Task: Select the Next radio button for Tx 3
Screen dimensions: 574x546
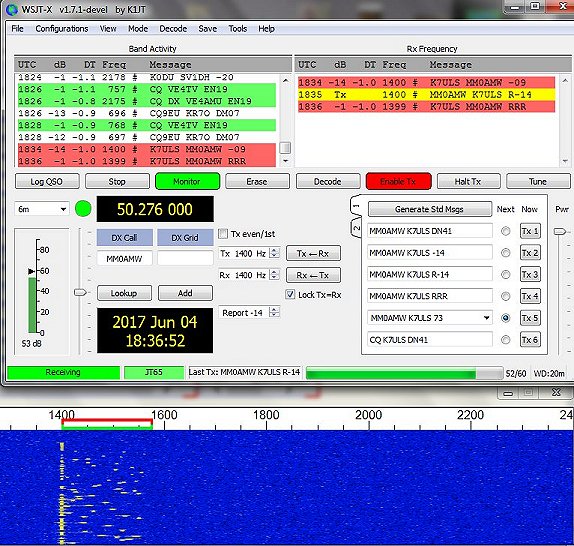Action: (x=506, y=274)
